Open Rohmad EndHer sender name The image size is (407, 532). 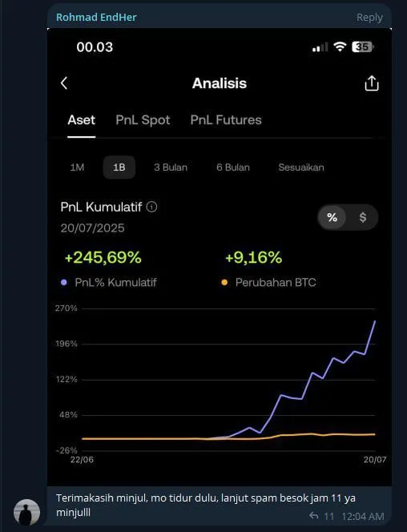tap(96, 17)
